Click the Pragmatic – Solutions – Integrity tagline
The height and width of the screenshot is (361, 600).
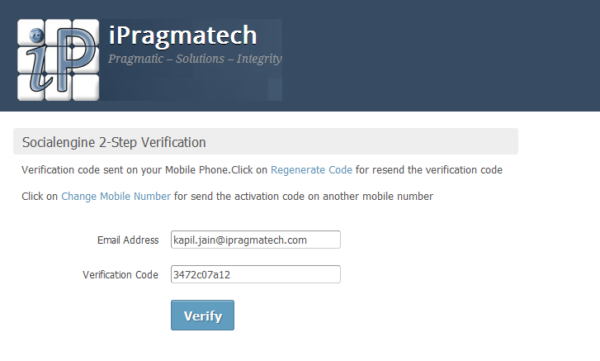(195, 59)
